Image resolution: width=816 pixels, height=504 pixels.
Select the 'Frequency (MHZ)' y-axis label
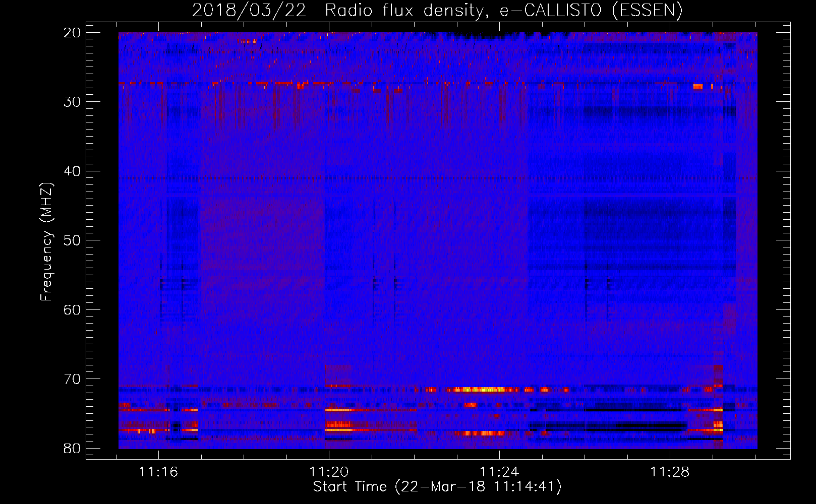[46, 241]
